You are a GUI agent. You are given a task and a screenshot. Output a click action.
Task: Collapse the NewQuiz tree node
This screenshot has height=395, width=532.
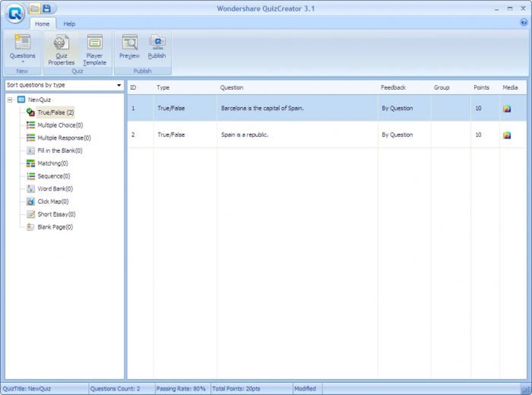(x=10, y=100)
